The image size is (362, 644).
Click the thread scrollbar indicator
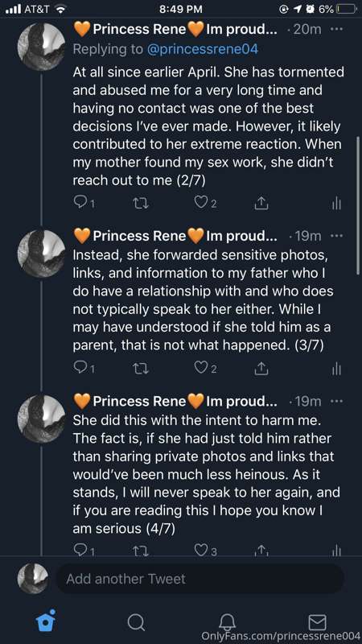[358, 204]
